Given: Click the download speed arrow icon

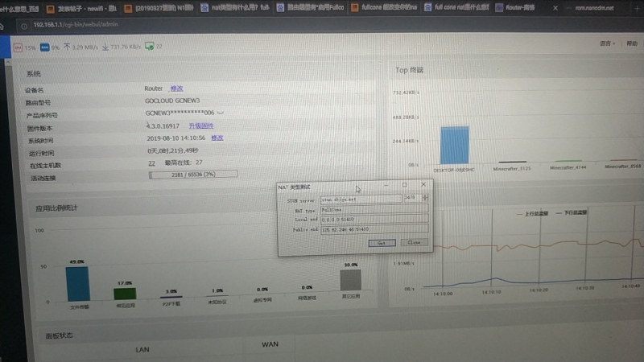Looking at the screenshot, I should (x=105, y=47).
